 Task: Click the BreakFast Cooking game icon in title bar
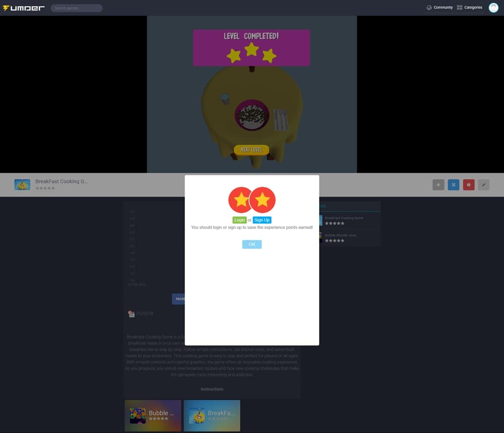pyautogui.click(x=22, y=185)
